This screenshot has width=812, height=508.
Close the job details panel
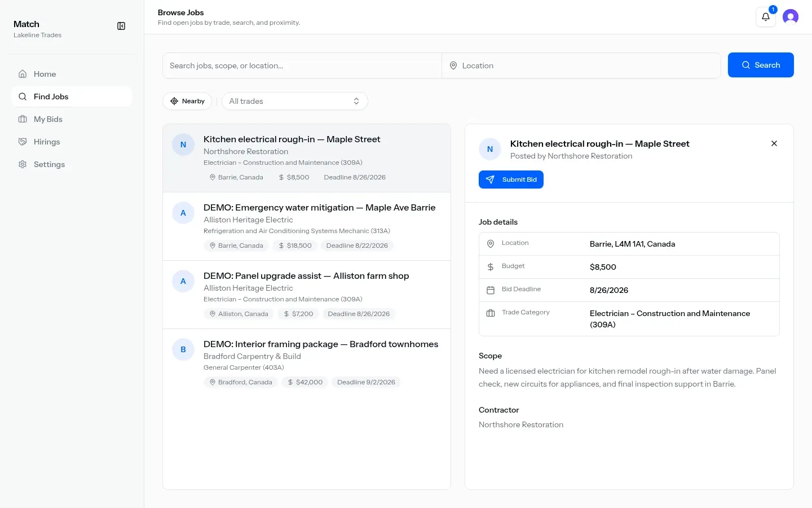(x=774, y=143)
